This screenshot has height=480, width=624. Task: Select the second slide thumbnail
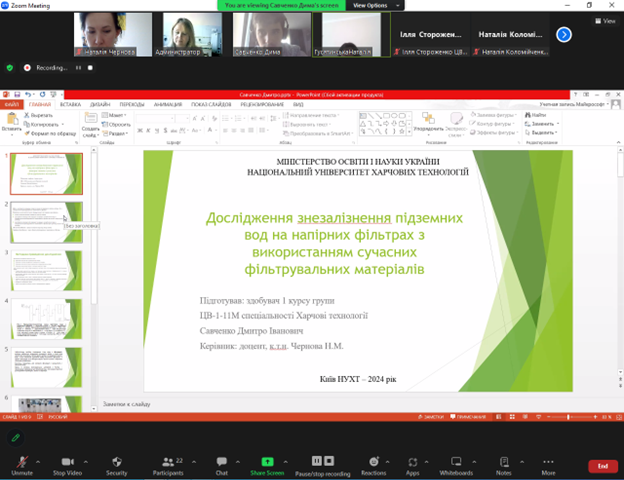pos(46,222)
